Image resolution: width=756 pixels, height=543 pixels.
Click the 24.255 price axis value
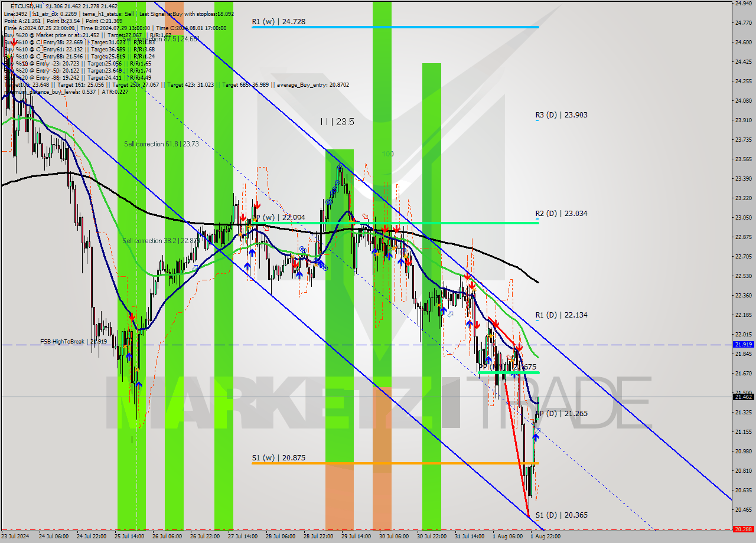coord(742,81)
